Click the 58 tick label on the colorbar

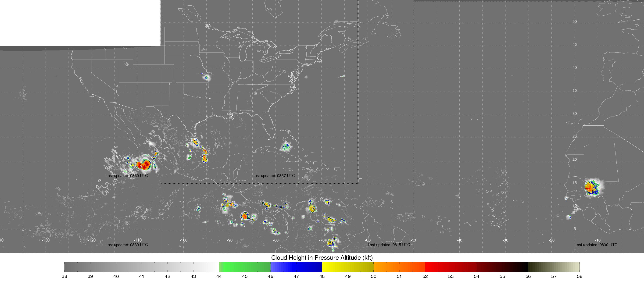click(579, 276)
